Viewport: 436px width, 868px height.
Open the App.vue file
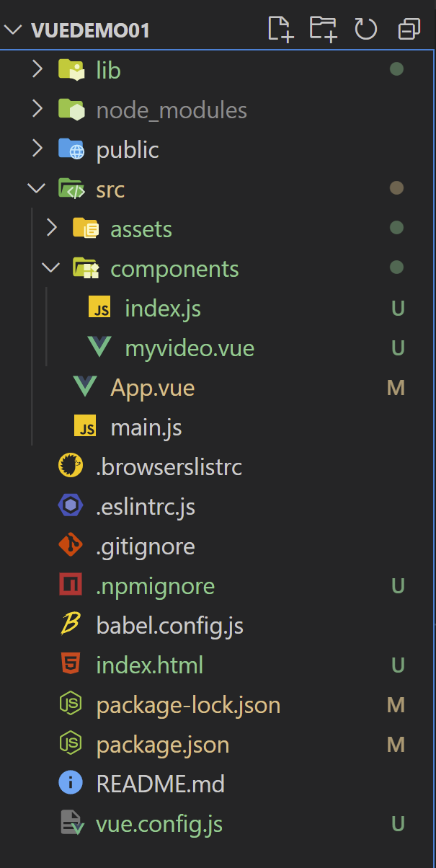pos(153,389)
